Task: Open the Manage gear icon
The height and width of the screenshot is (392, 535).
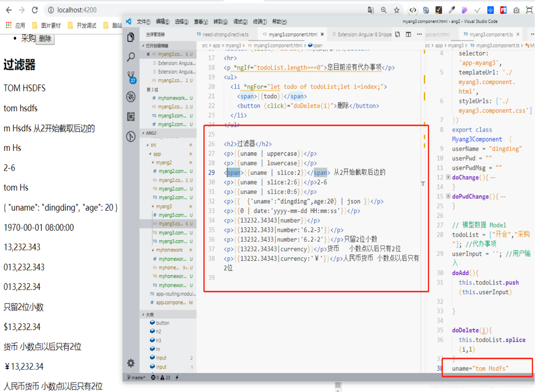Action: point(131,363)
